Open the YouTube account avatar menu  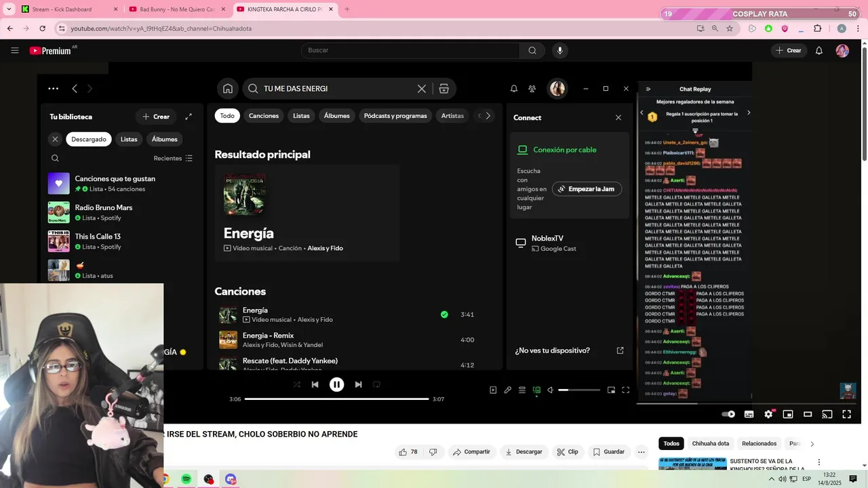tap(842, 50)
